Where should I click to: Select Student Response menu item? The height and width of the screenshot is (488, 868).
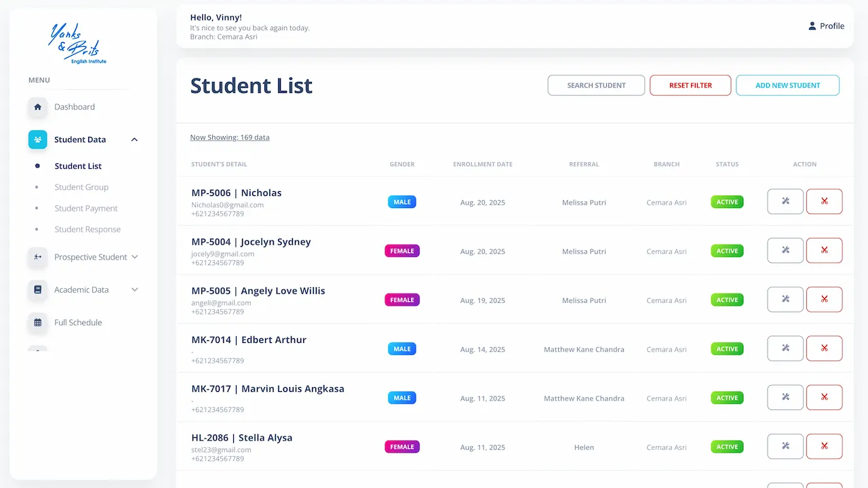point(87,229)
